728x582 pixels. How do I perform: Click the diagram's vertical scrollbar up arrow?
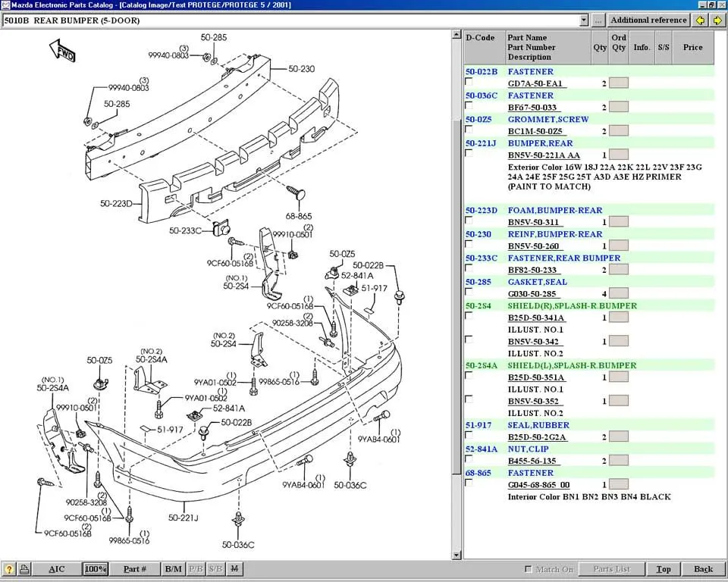click(457, 35)
